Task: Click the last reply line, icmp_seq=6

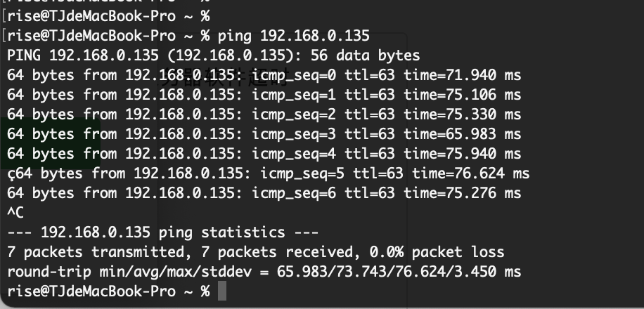Action: click(x=264, y=192)
